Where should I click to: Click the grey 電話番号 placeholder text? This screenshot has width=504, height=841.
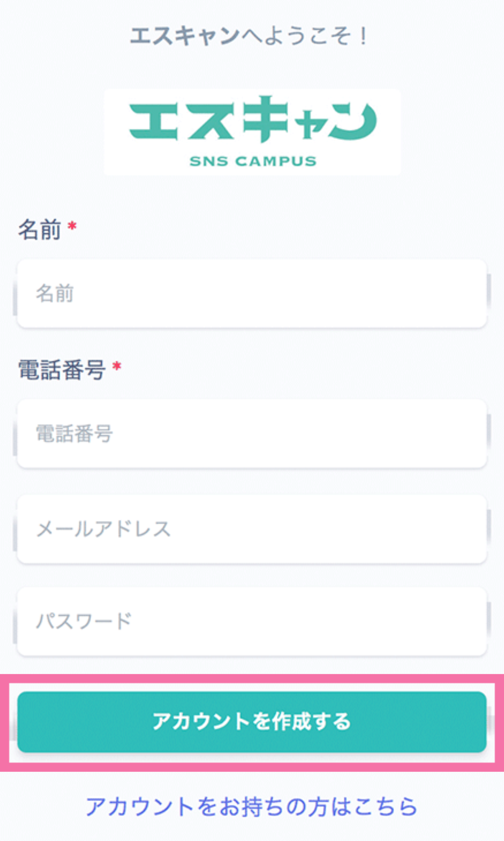tap(74, 434)
